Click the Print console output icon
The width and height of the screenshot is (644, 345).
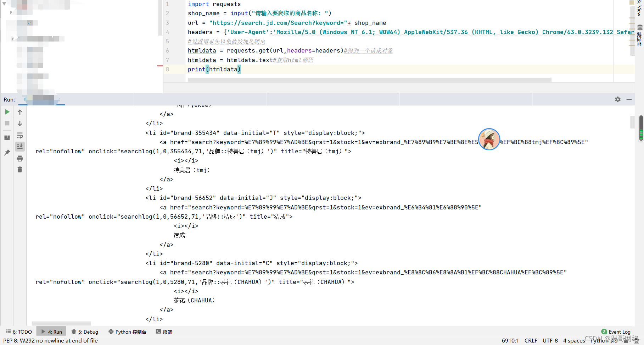(x=20, y=158)
